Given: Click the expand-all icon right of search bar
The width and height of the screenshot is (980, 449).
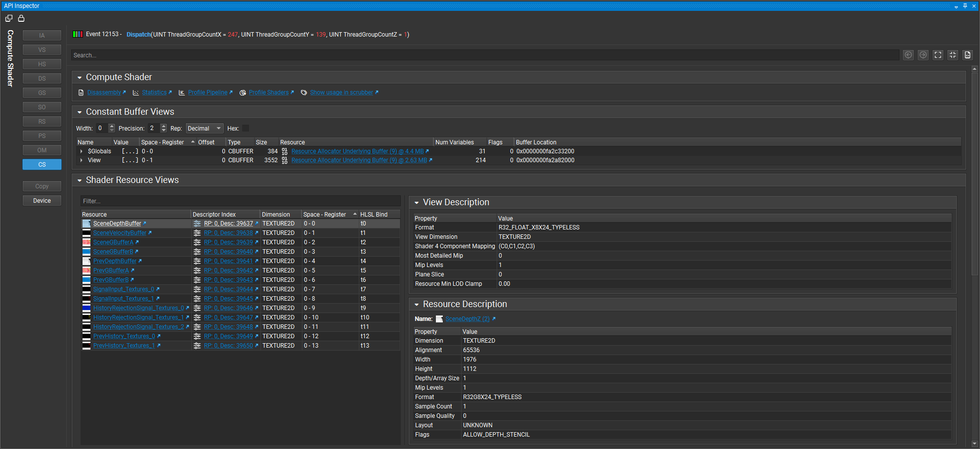Looking at the screenshot, I should coord(938,55).
